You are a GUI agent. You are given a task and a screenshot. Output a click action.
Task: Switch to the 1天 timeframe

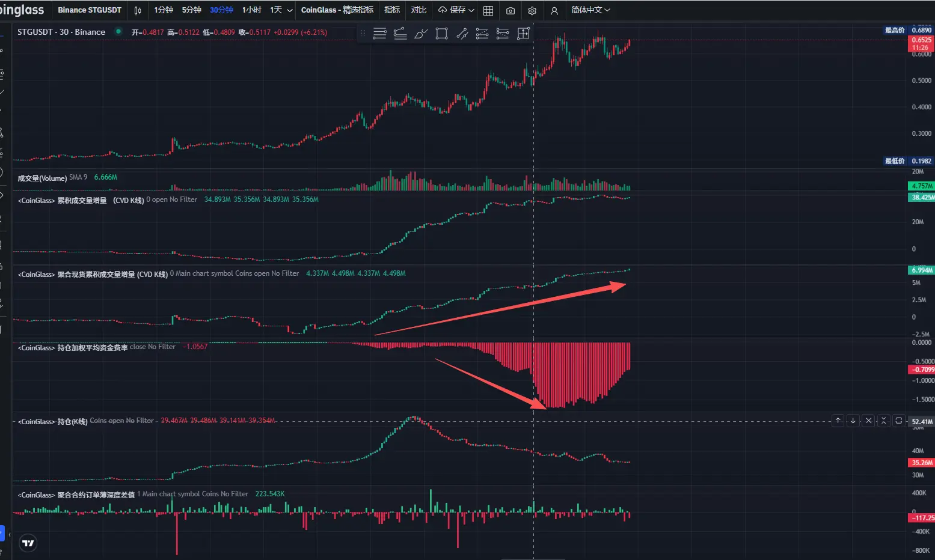276,10
